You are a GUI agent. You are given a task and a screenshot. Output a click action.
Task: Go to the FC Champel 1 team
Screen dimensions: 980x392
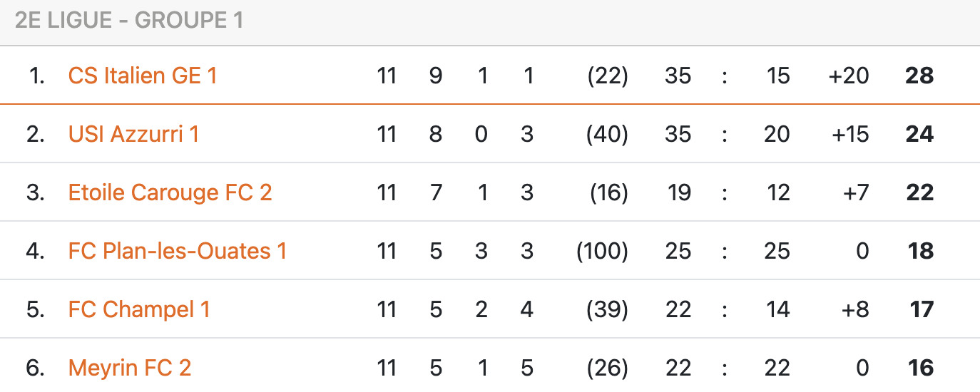139,309
